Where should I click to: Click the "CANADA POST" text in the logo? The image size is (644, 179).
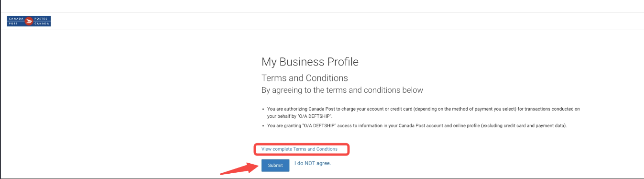click(x=16, y=21)
